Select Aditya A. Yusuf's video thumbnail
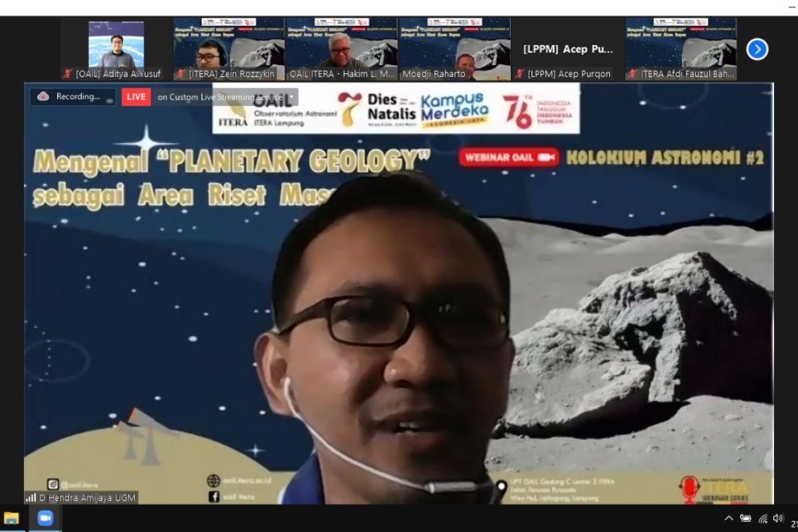 [116, 45]
